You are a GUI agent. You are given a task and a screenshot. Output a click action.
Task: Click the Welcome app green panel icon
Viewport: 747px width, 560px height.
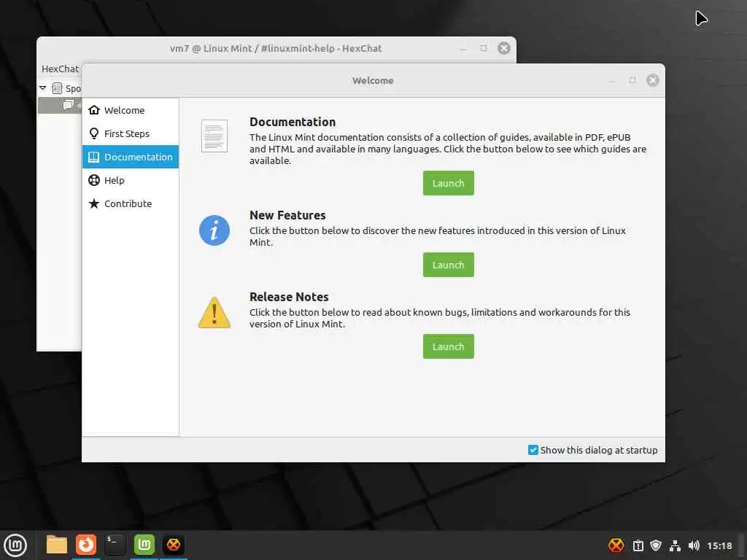coord(144,545)
